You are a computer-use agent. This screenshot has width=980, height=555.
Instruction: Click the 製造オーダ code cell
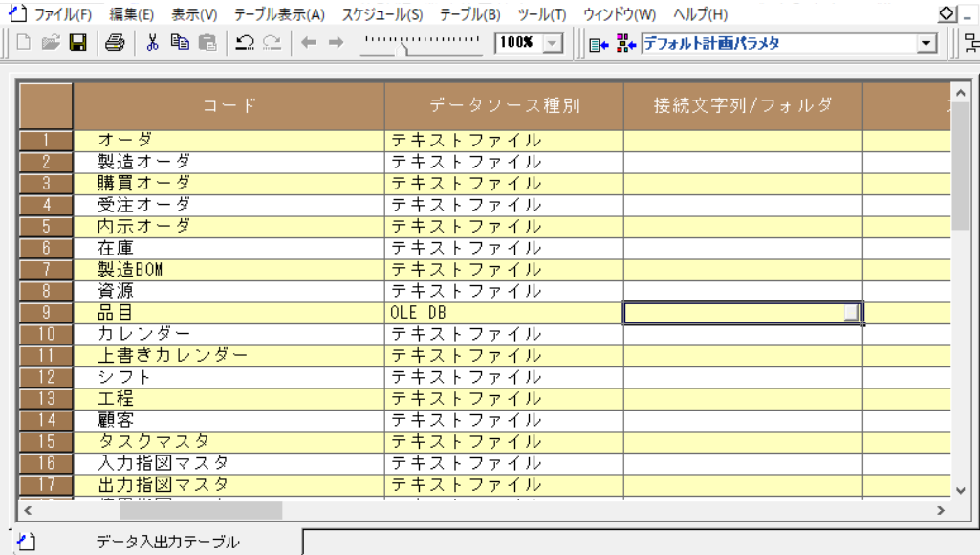point(229,162)
